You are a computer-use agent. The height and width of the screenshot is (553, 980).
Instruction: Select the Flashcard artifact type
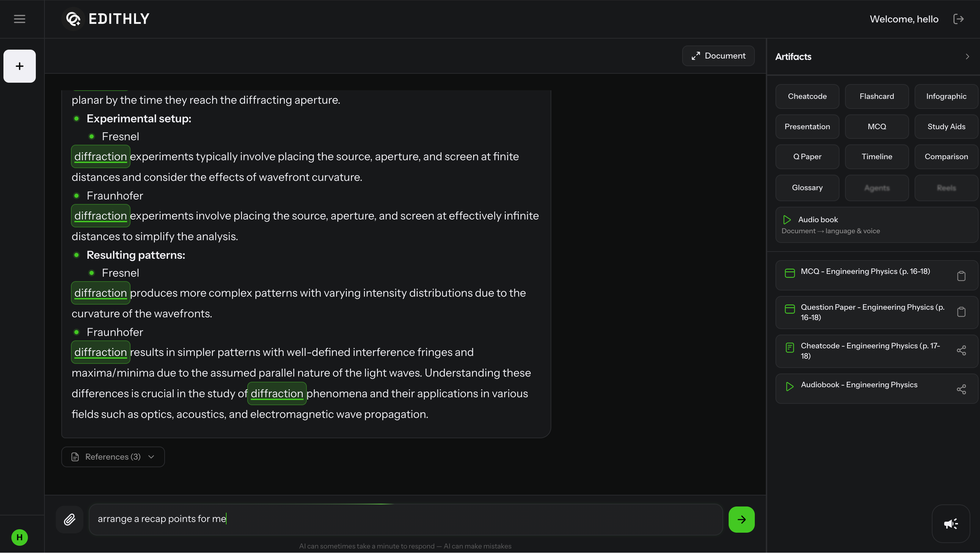coord(877,97)
